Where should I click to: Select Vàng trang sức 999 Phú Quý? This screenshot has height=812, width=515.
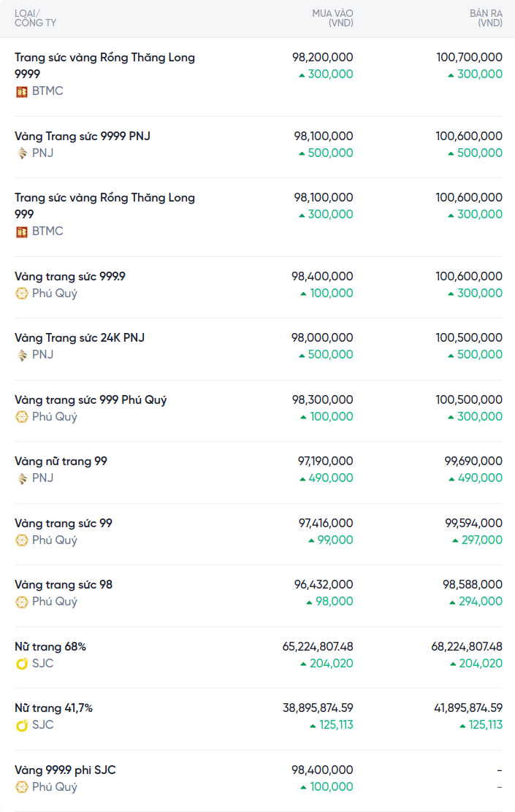pyautogui.click(x=91, y=400)
